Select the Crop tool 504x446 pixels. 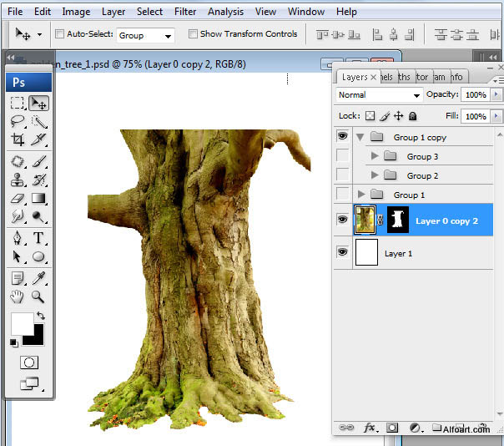(x=18, y=140)
